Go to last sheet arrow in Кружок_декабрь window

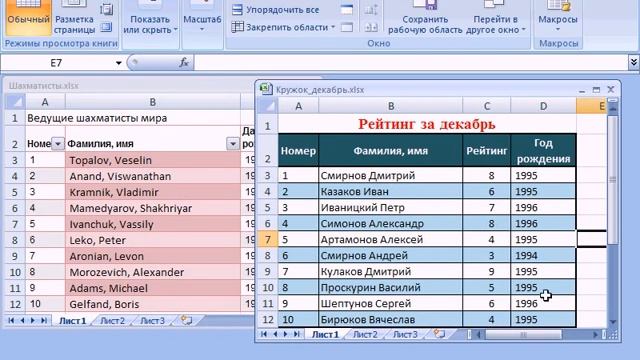coord(297,334)
